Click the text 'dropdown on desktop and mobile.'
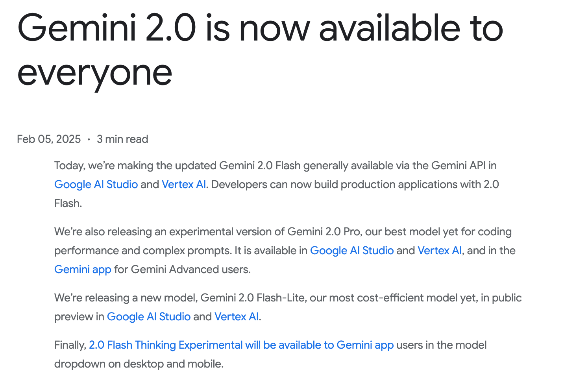The image size is (588, 377). (139, 364)
